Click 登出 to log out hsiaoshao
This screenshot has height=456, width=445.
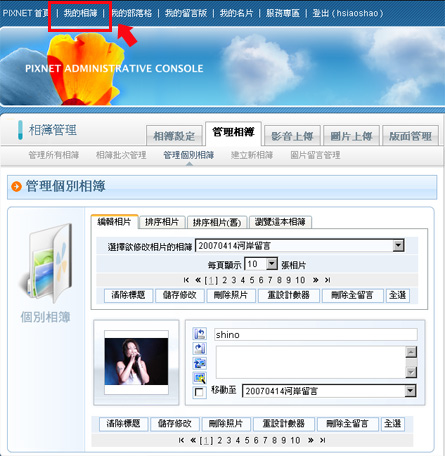point(320,13)
